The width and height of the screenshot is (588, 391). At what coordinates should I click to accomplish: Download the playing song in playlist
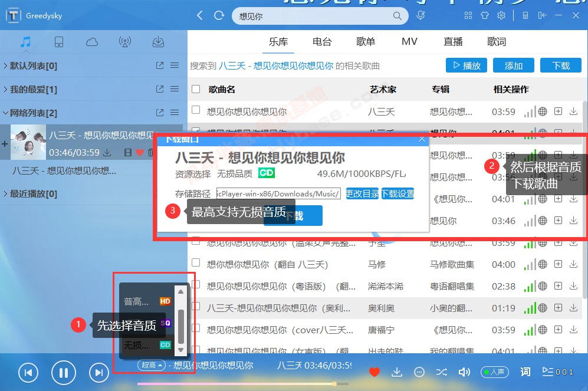[x=107, y=153]
